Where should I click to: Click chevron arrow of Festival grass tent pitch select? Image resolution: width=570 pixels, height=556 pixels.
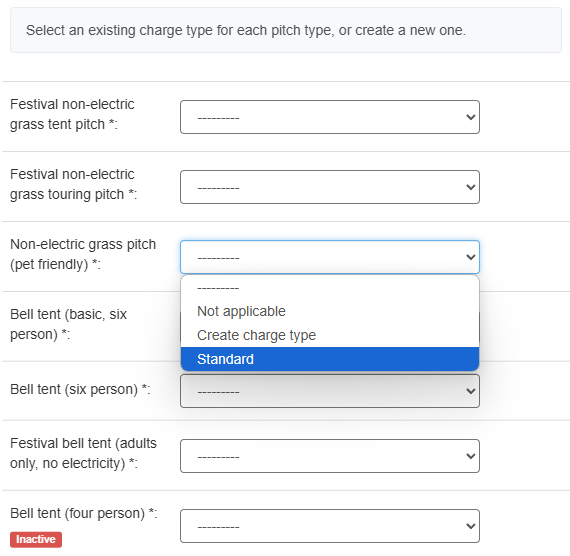point(470,117)
